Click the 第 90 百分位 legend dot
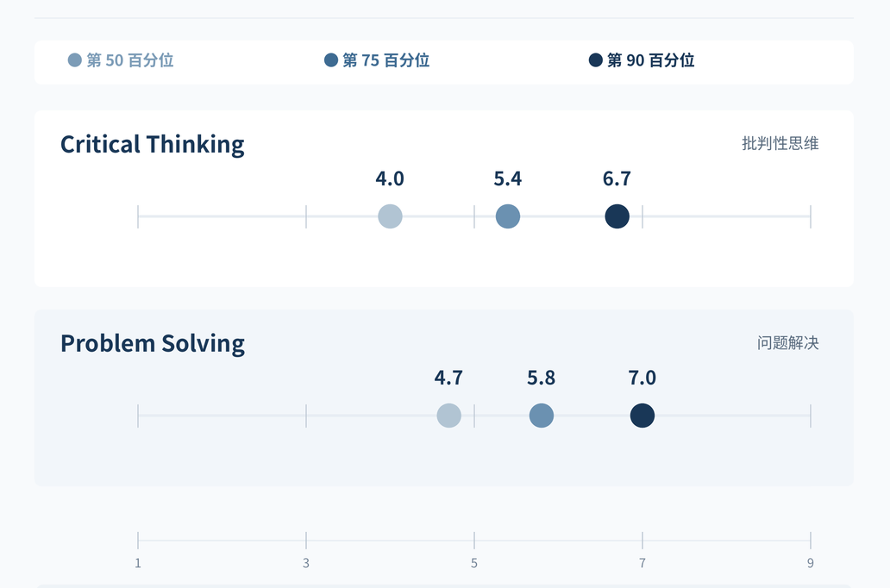Screen dimensions: 890x588 coord(595,60)
